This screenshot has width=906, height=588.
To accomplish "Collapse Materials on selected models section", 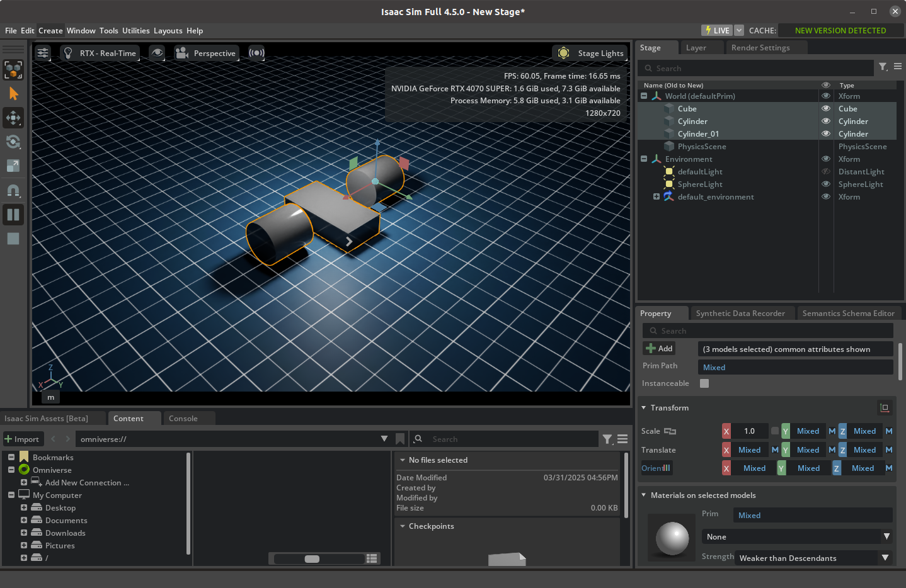I will point(644,495).
